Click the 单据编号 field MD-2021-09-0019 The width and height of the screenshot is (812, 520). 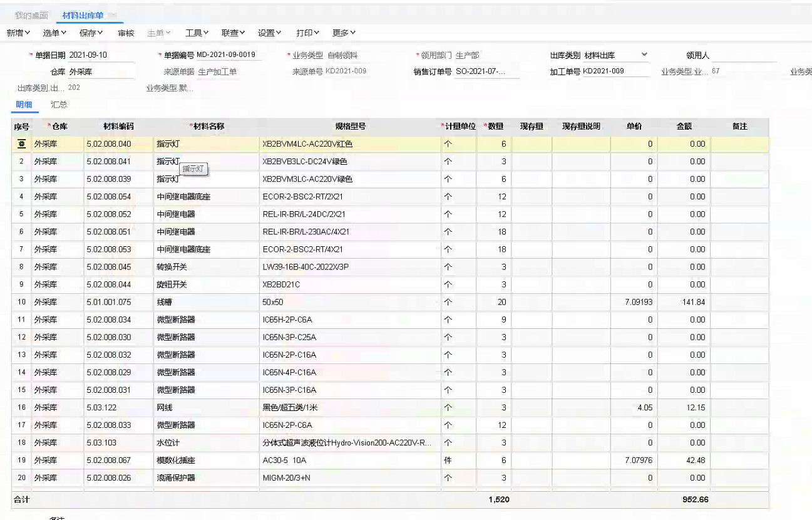[229, 55]
